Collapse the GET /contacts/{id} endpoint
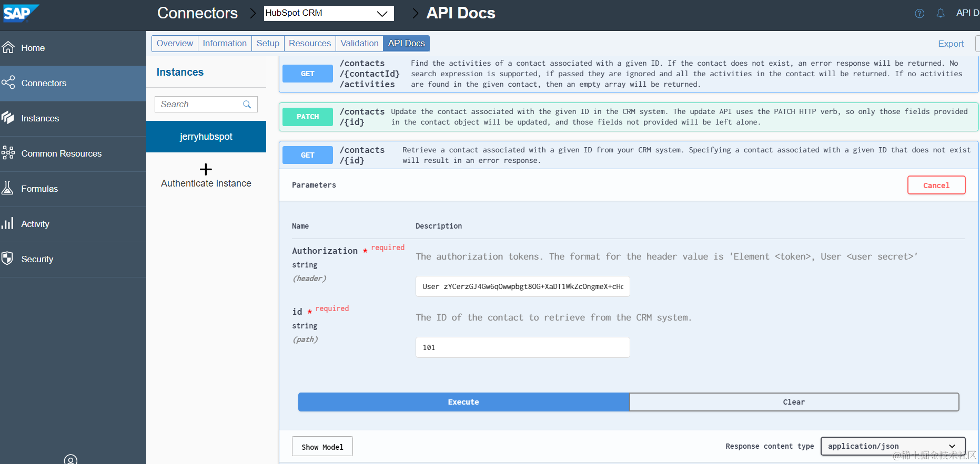The width and height of the screenshot is (980, 464). [629, 155]
